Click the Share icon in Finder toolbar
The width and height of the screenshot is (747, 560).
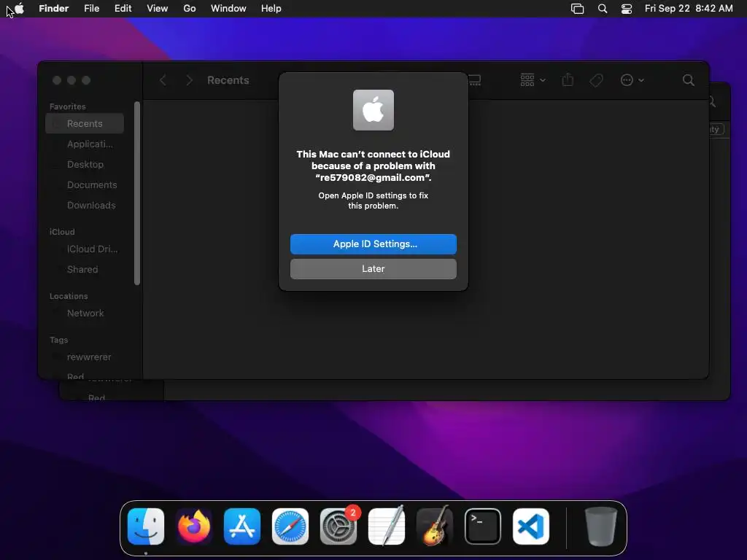click(x=568, y=79)
